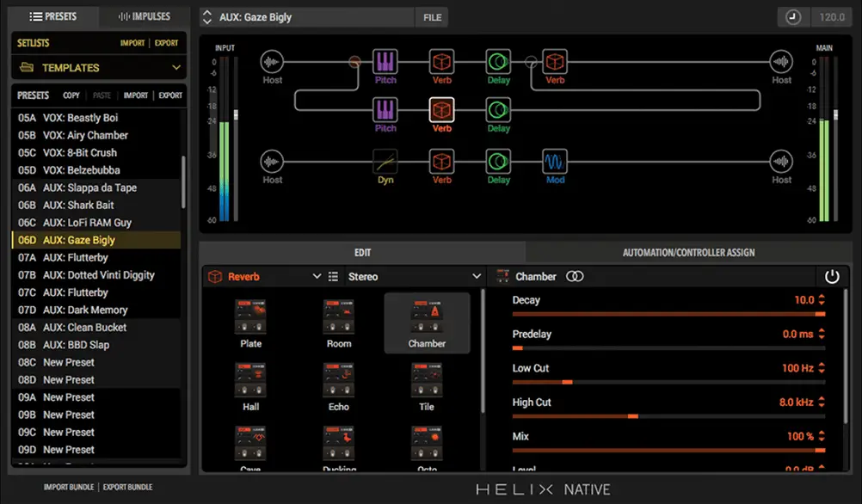Choose the Echo reverb model
Screen dimensions: 862x504
(339, 386)
